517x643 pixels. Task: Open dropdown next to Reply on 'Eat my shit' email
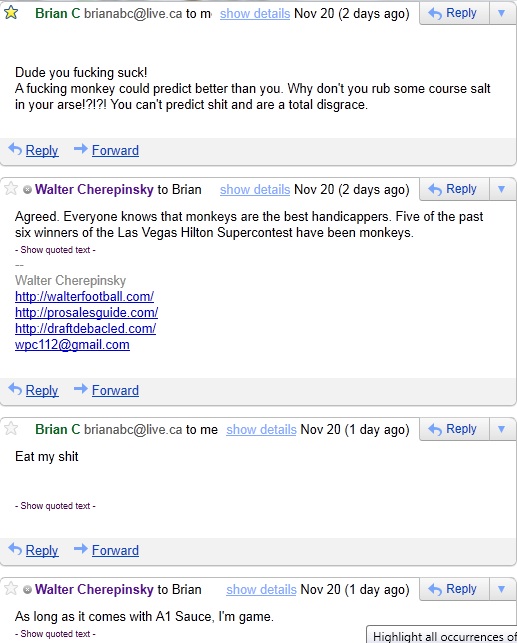501,429
